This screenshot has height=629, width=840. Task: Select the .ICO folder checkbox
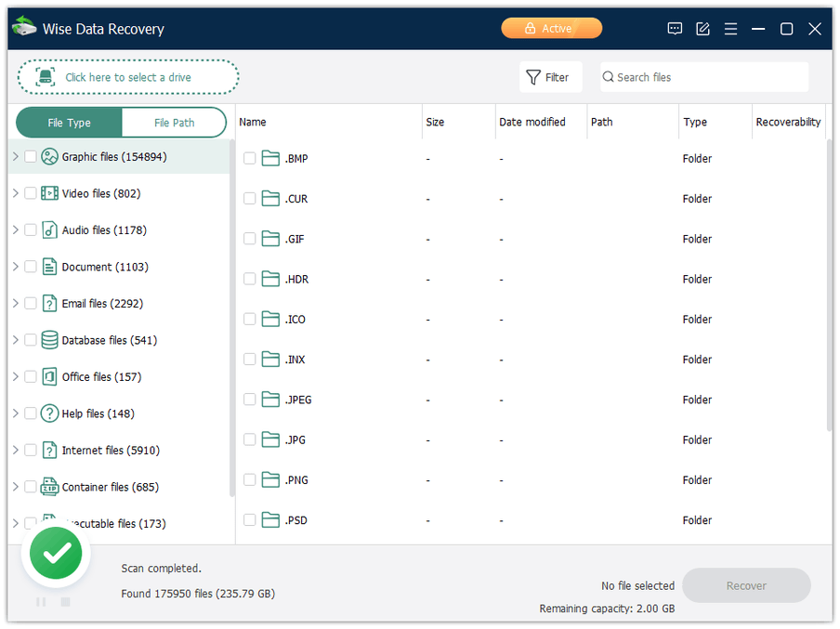pyautogui.click(x=249, y=319)
